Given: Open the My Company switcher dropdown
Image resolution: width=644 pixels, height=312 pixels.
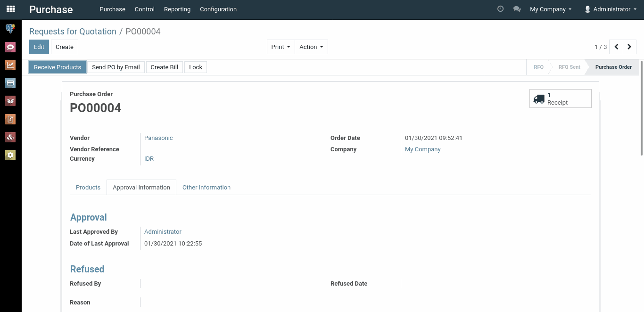Looking at the screenshot, I should (550, 9).
